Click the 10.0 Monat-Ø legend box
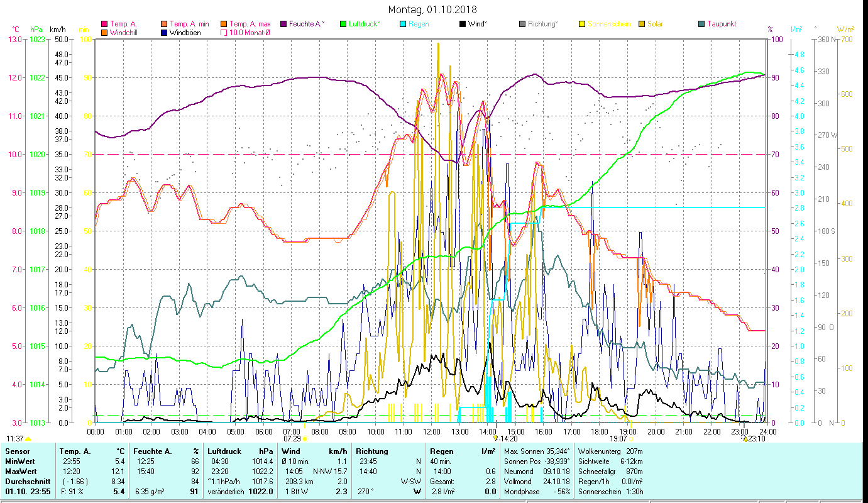 [223, 32]
